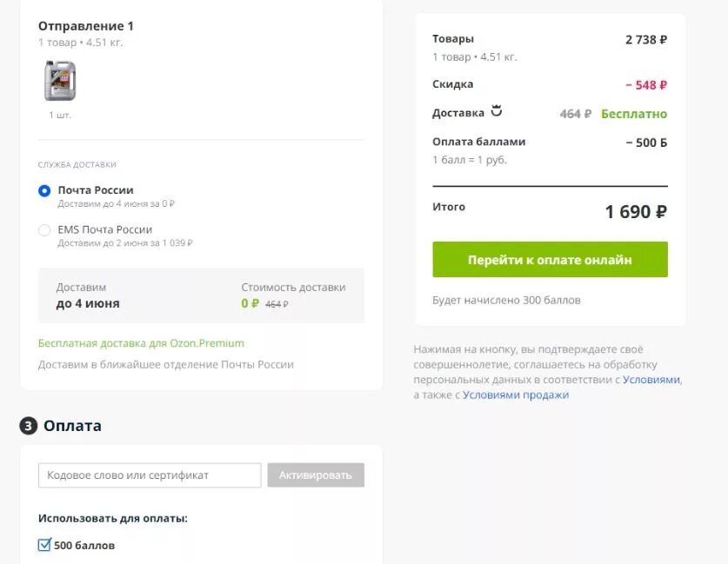Image resolution: width=728 pixels, height=564 pixels.
Task: Select the Почта России delivery option
Action: coord(44,190)
